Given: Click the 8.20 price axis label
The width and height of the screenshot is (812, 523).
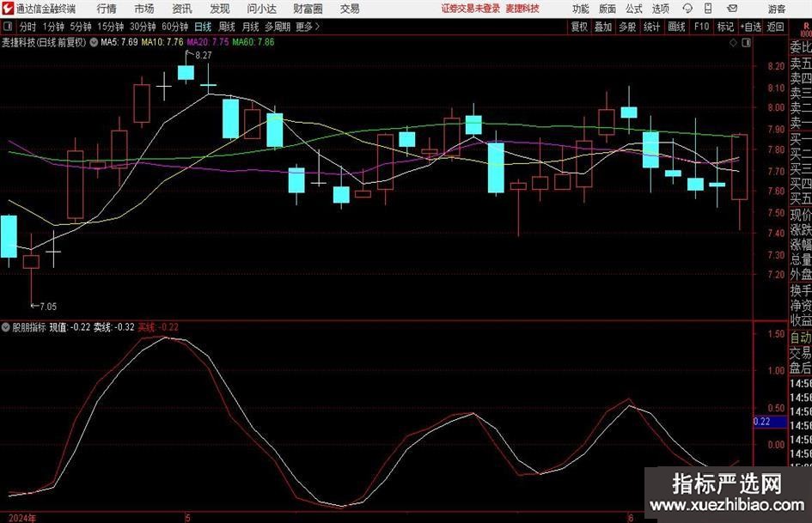Looking at the screenshot, I should point(776,66).
